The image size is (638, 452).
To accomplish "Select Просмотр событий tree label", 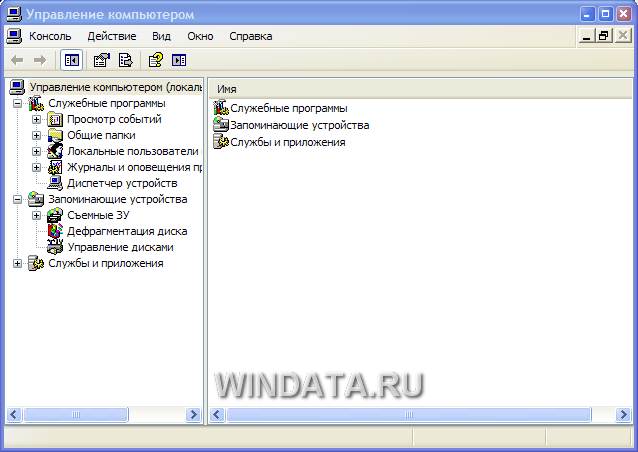I will (x=114, y=119).
